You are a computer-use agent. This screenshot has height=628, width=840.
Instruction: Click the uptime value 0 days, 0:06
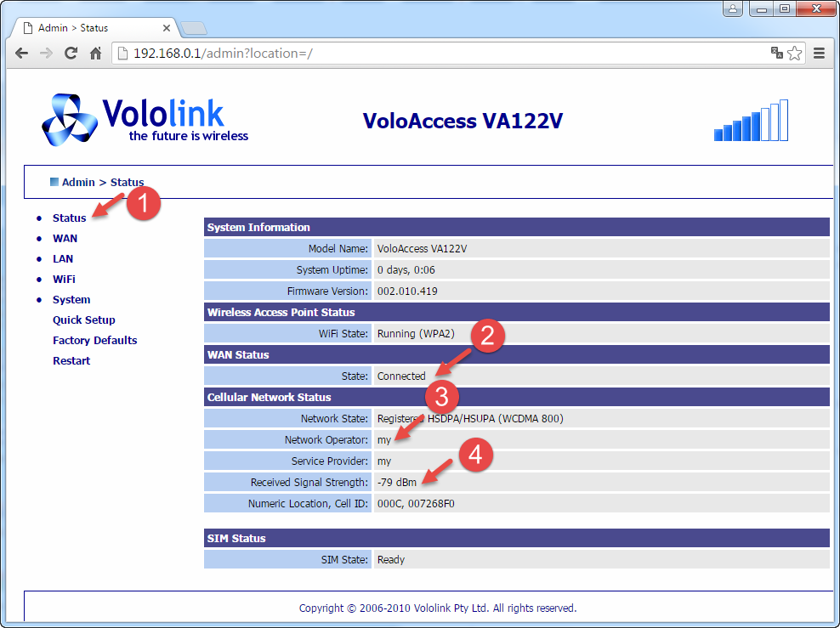coord(406,270)
